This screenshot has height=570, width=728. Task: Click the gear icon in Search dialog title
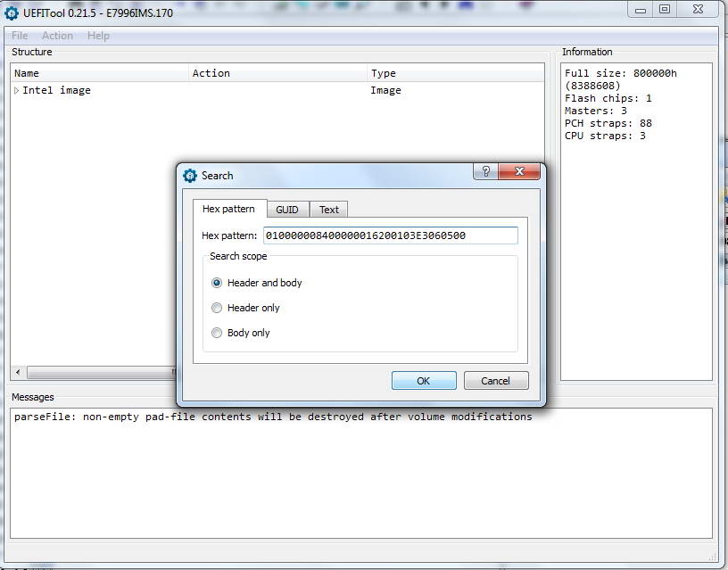(190, 176)
